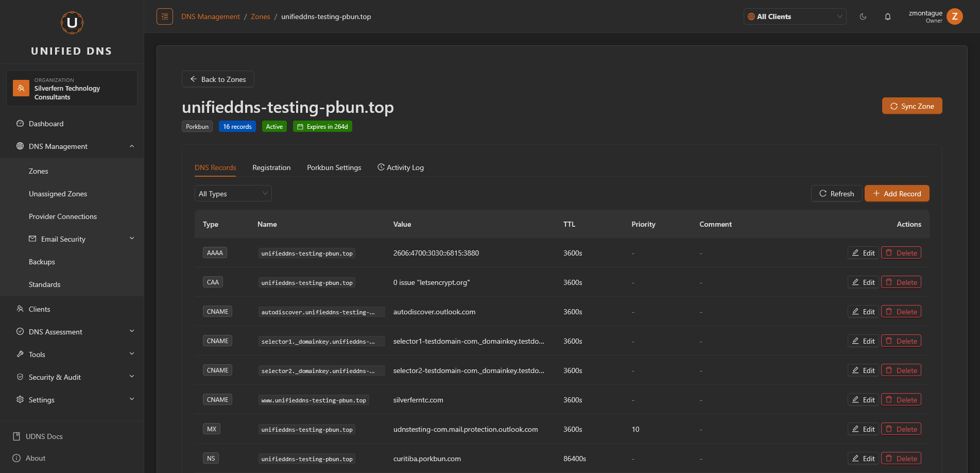Click the 16 records badge
980x473 pixels.
[x=237, y=127]
